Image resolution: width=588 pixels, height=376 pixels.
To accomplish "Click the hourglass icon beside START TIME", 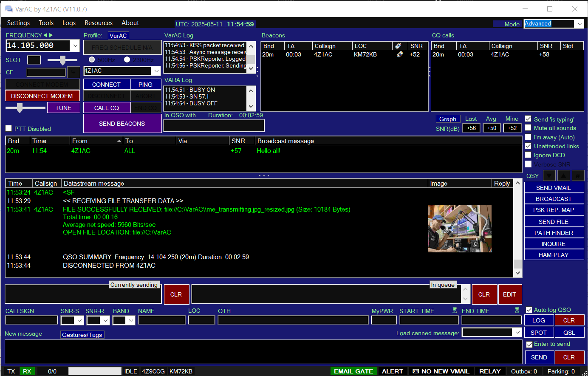I will coord(455,311).
